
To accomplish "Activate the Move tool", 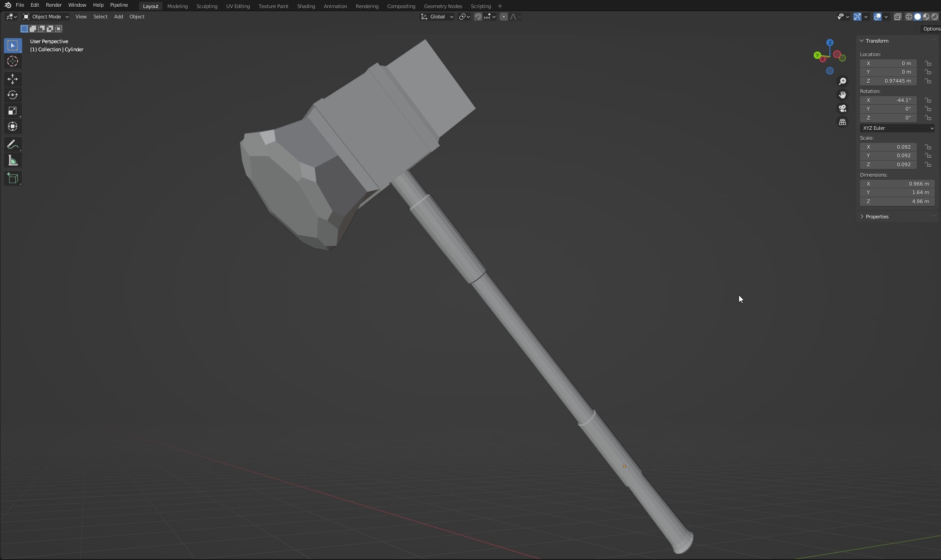I will (x=13, y=80).
